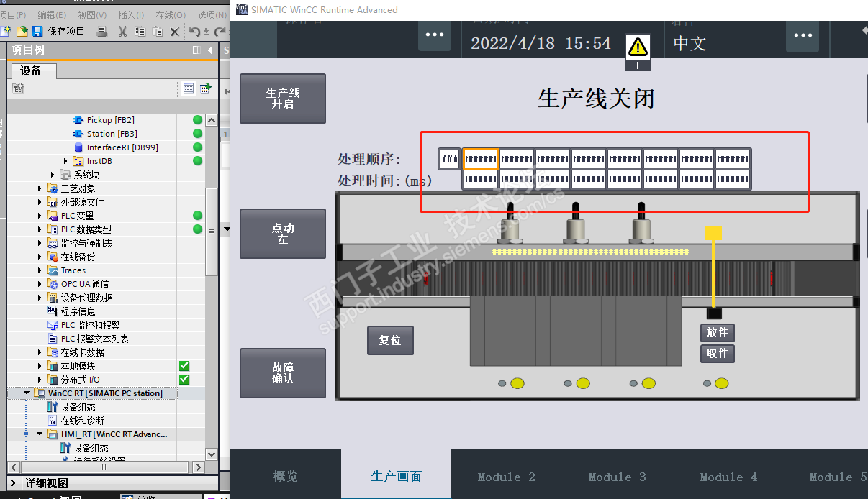
Task: Select Station [FB3] block in tree
Action: pos(112,134)
